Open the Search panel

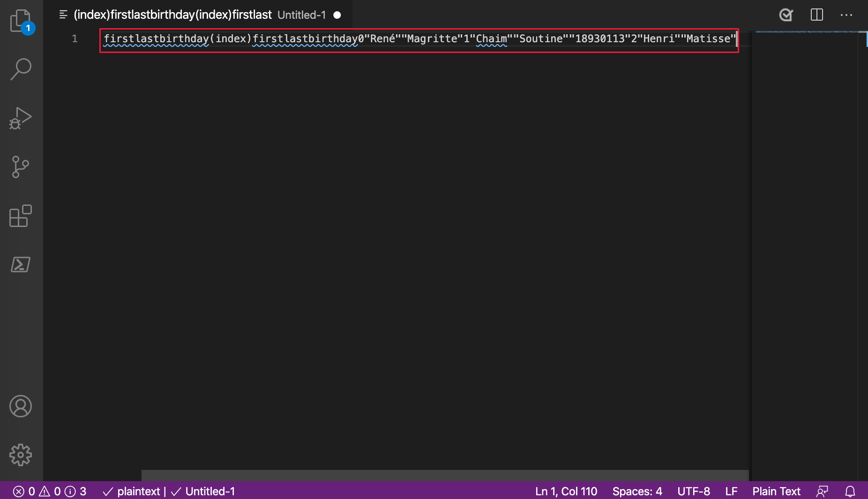point(21,69)
